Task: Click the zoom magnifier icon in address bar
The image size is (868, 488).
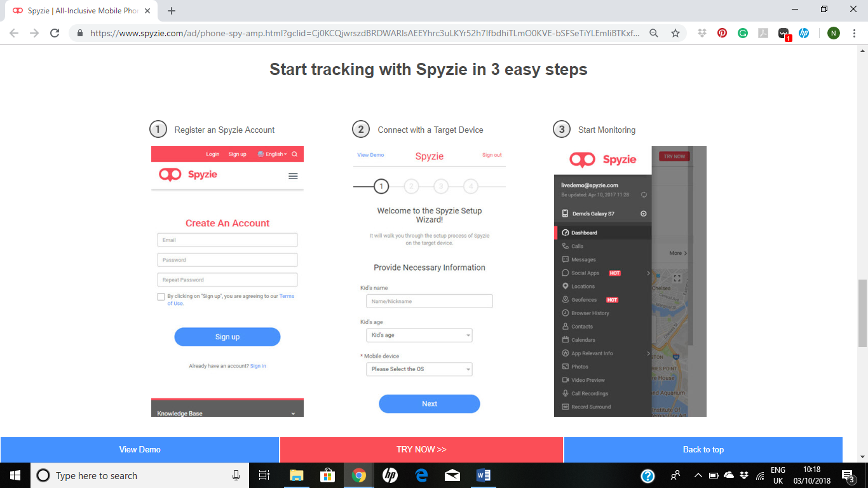Action: [654, 33]
